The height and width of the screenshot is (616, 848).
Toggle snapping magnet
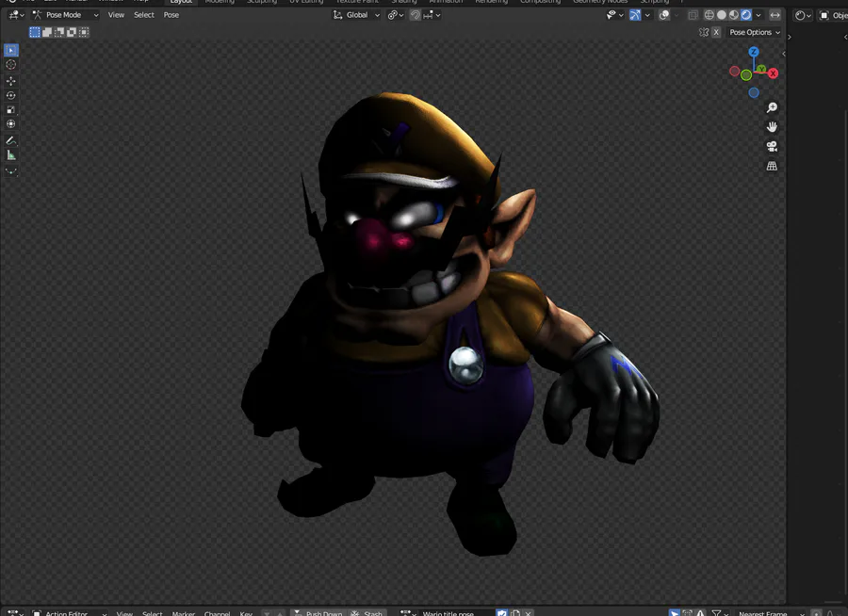(x=416, y=15)
